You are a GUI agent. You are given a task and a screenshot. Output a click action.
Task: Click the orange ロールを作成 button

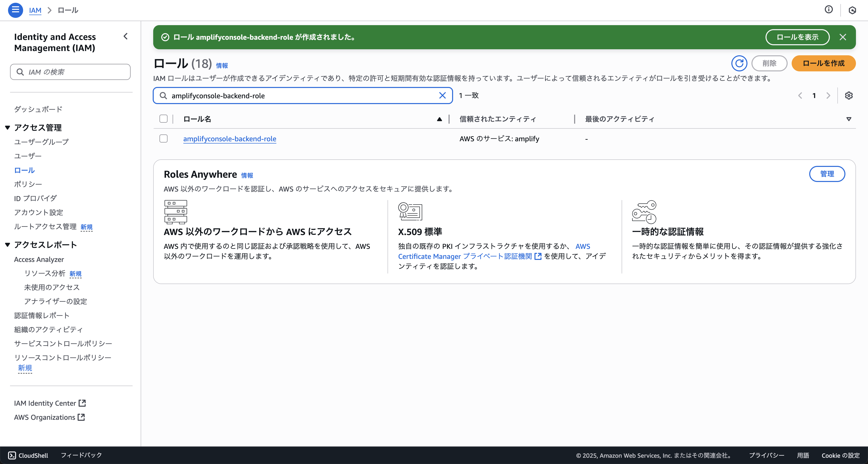(823, 63)
